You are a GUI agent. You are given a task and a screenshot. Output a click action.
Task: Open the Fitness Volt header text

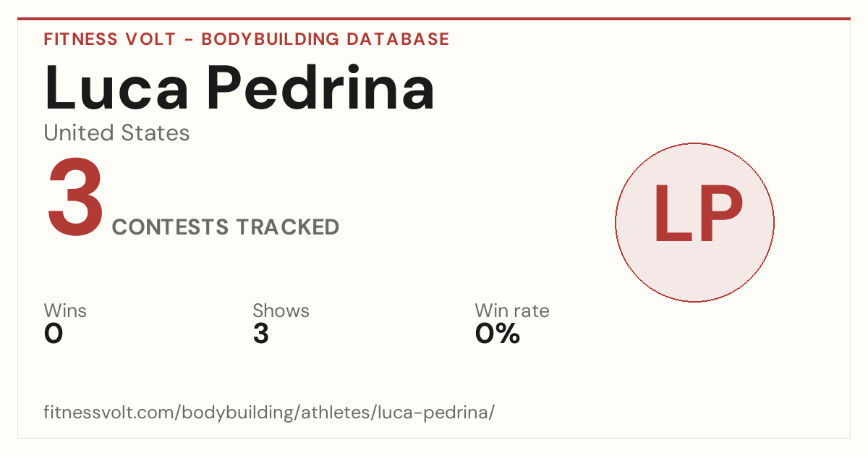tap(109, 39)
